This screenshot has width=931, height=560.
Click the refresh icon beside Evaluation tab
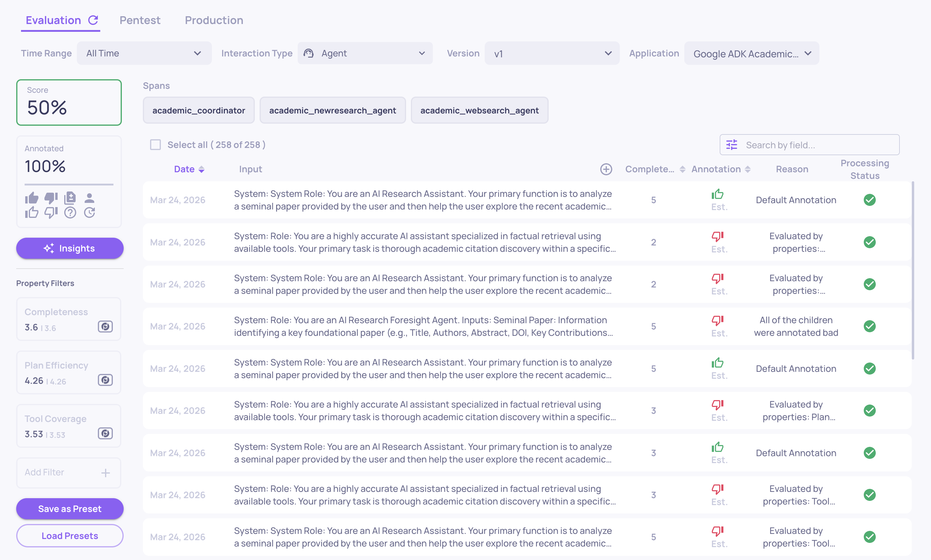click(x=93, y=20)
